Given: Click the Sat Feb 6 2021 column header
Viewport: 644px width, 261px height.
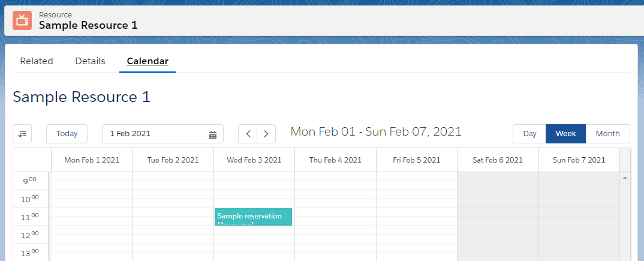Looking at the screenshot, I should point(498,160).
